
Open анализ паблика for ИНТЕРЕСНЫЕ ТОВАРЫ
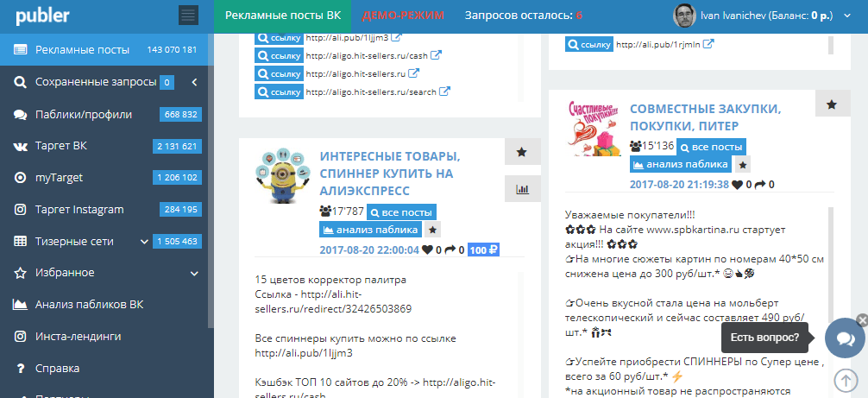371,230
